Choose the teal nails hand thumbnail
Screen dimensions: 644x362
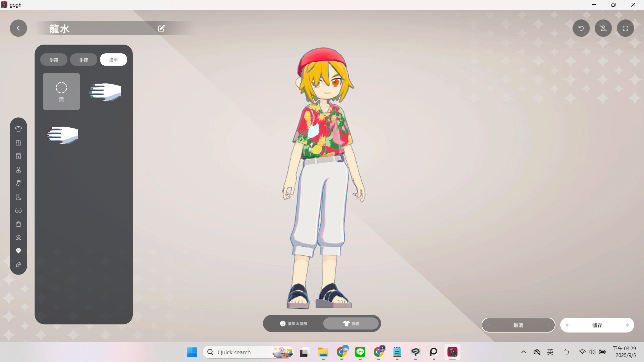point(106,92)
